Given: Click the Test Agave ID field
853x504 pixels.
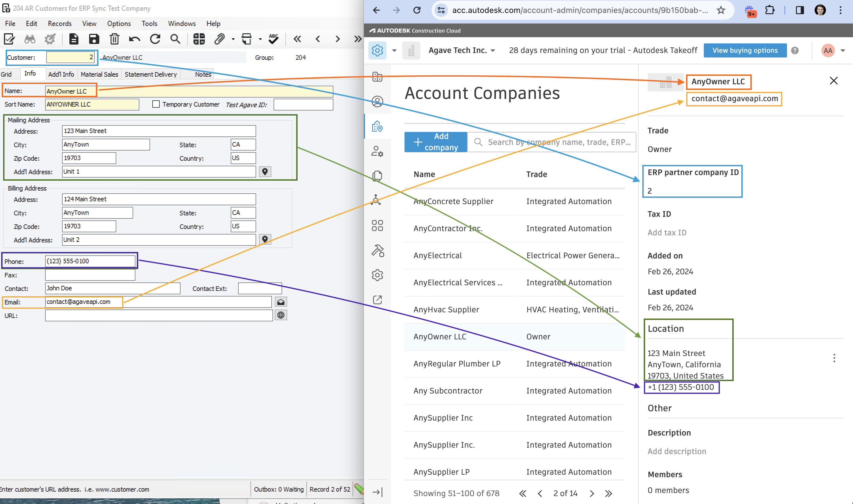Looking at the screenshot, I should click(303, 105).
